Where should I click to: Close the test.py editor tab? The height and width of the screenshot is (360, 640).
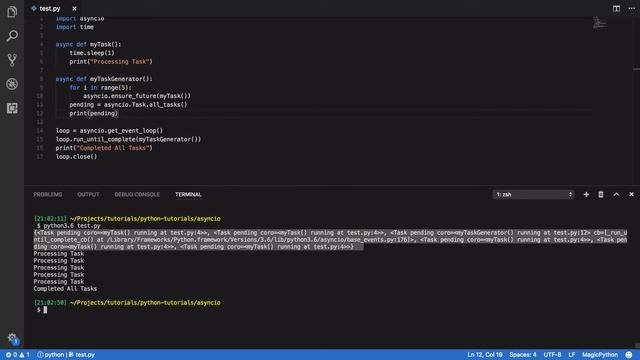point(74,9)
